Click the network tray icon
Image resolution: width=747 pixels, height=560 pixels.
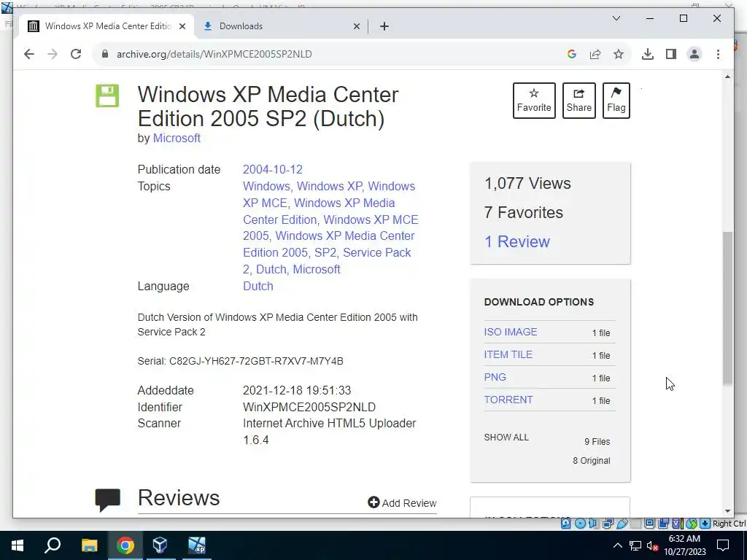pos(635,545)
